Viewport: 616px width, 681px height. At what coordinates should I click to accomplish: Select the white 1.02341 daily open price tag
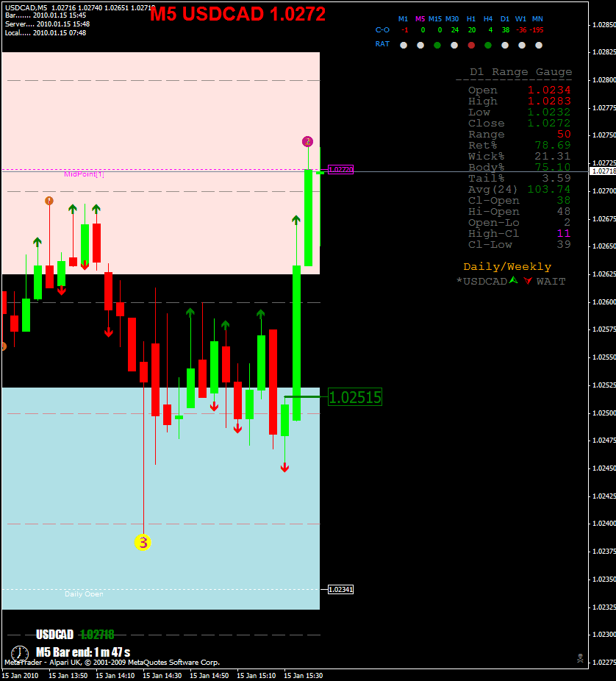[x=341, y=589]
